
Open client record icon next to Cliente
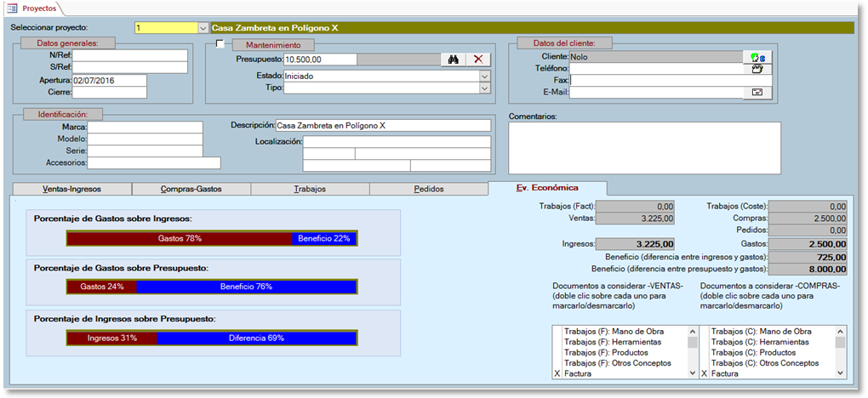pos(757,57)
